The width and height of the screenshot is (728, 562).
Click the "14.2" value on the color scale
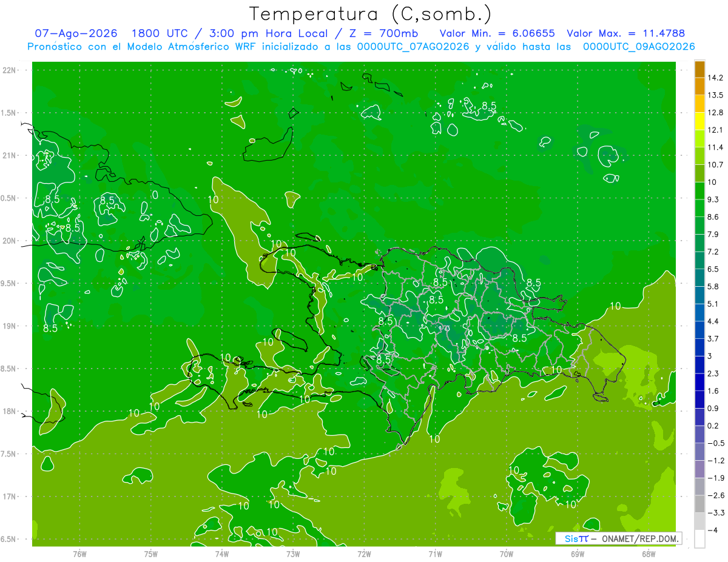pyautogui.click(x=715, y=78)
